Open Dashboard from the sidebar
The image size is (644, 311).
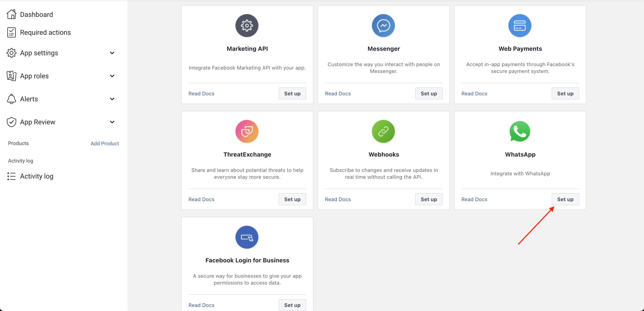click(36, 15)
